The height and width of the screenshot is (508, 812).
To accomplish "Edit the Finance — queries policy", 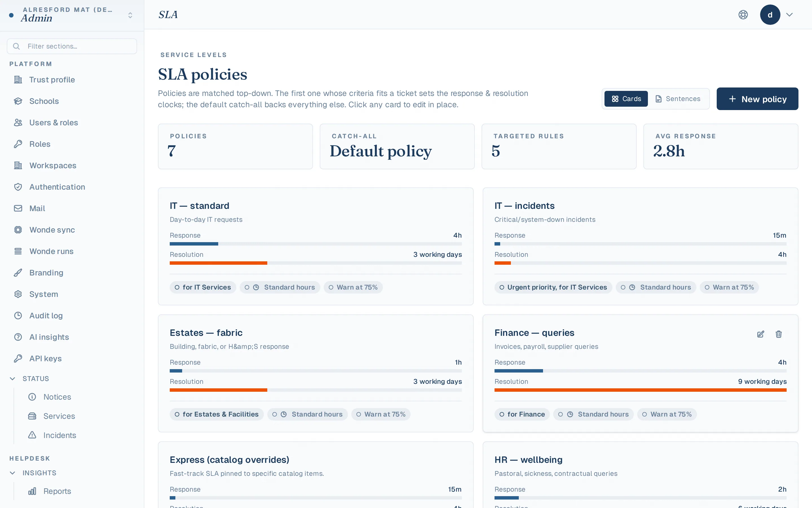I will click(x=761, y=334).
